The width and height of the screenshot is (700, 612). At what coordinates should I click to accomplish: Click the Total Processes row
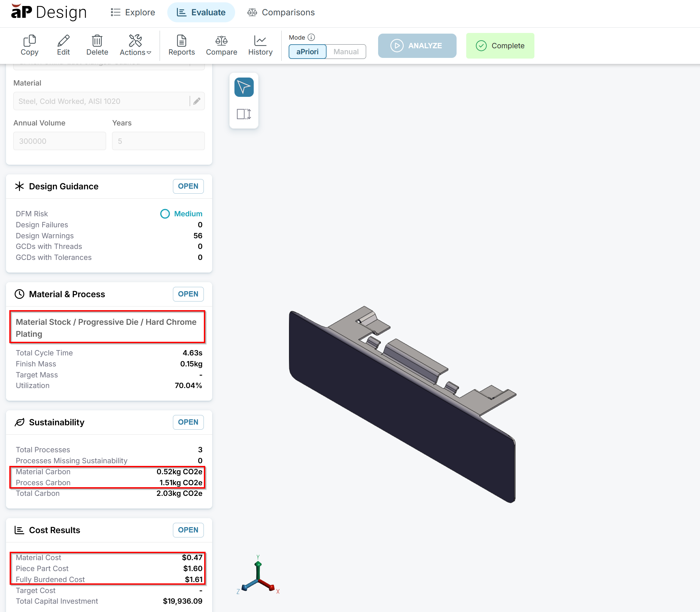(109, 450)
